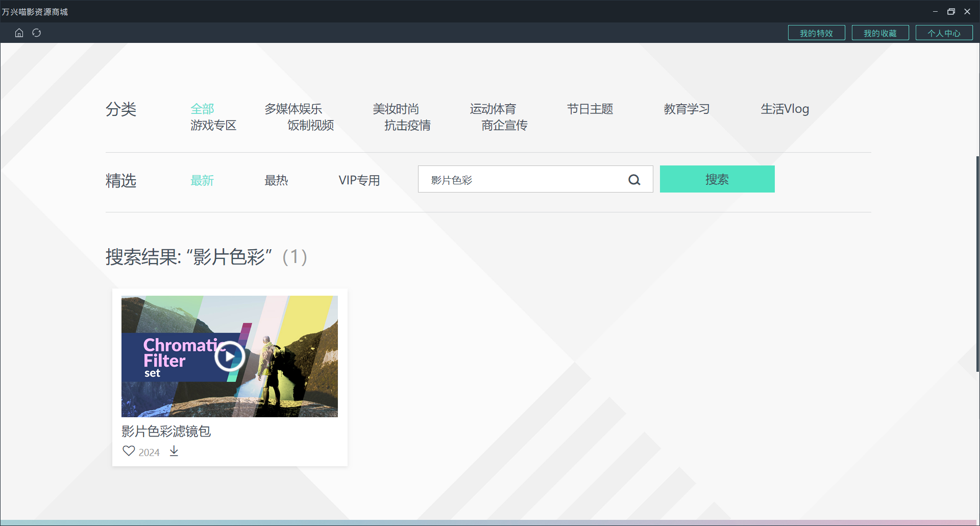Click the magnifier icon in search box
This screenshot has width=980, height=526.
coord(634,179)
